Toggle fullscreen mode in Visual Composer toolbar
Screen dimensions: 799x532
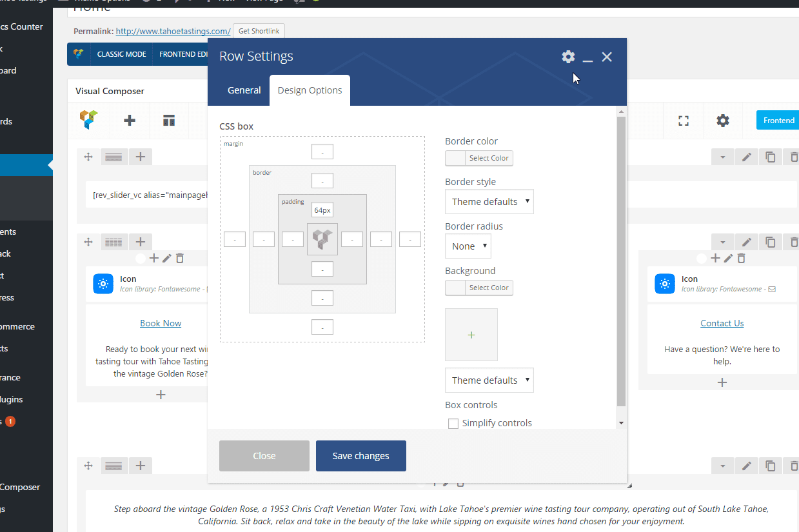[x=684, y=121]
